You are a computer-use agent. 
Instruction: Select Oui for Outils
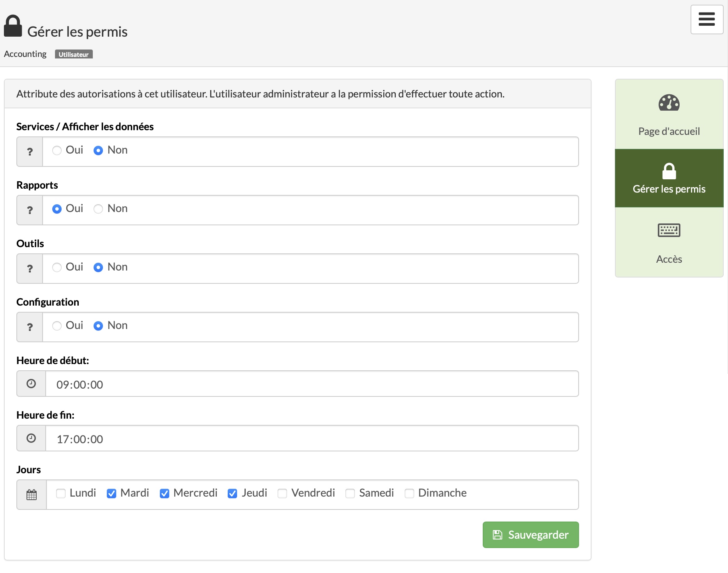coord(57,267)
